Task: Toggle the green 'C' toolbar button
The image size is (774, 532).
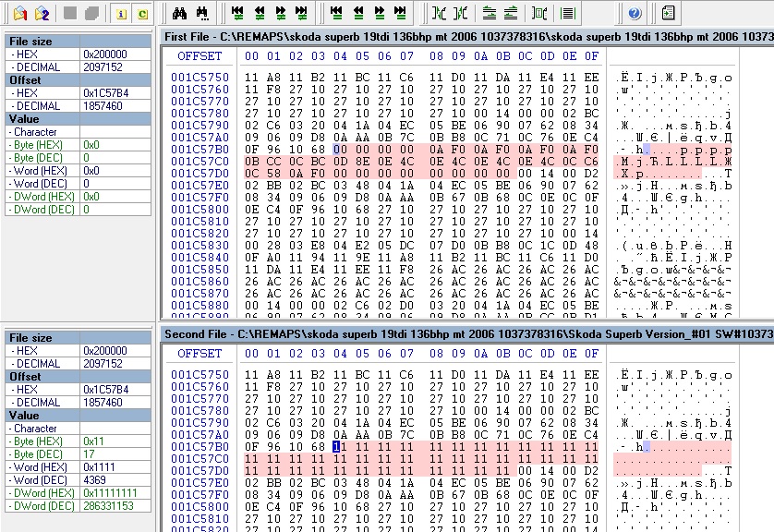Action: 142,14
